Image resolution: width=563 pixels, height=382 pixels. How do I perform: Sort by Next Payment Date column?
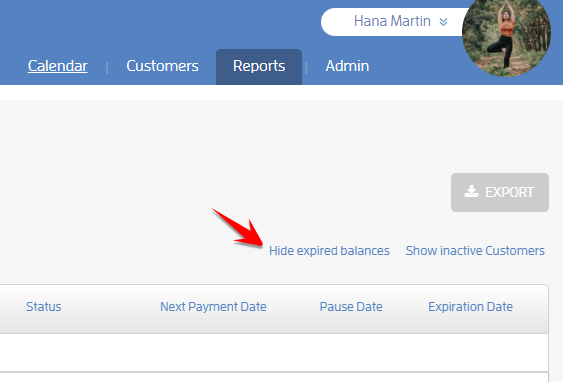tap(213, 307)
